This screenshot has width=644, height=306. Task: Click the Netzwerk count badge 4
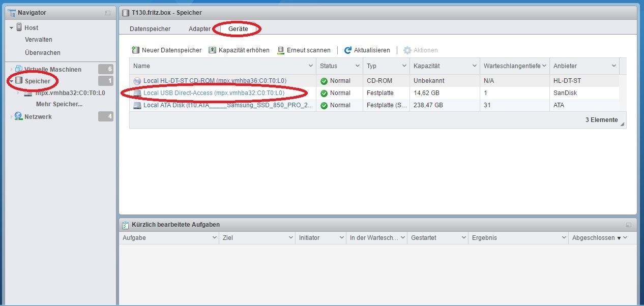106,117
